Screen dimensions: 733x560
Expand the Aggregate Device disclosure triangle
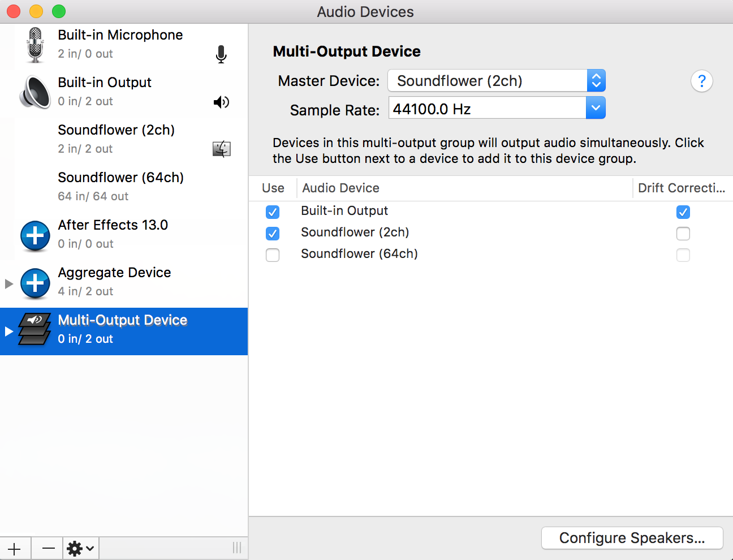pyautogui.click(x=8, y=283)
